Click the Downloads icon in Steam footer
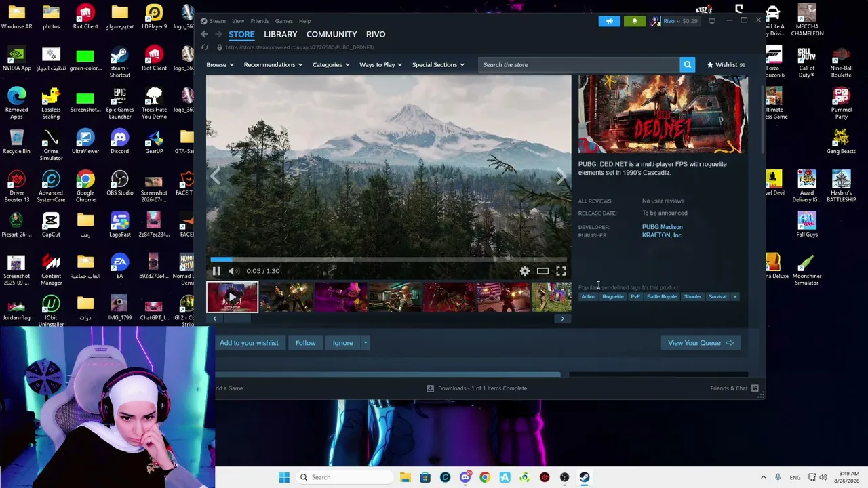The image size is (868, 488). 430,388
